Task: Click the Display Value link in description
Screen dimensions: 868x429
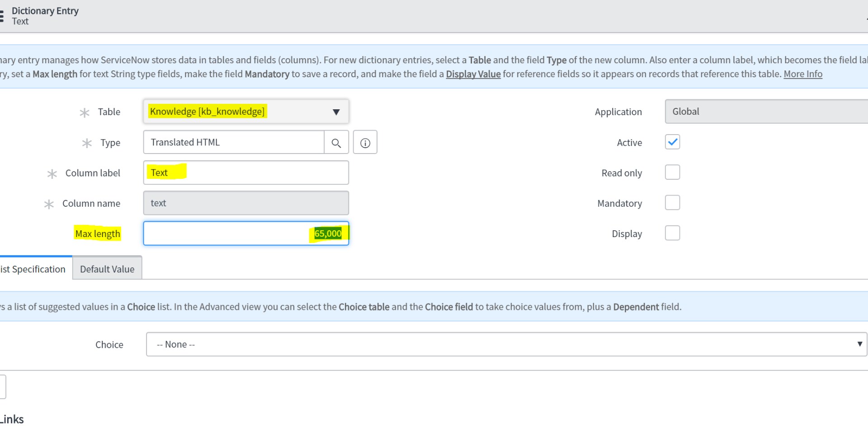Action: [473, 74]
